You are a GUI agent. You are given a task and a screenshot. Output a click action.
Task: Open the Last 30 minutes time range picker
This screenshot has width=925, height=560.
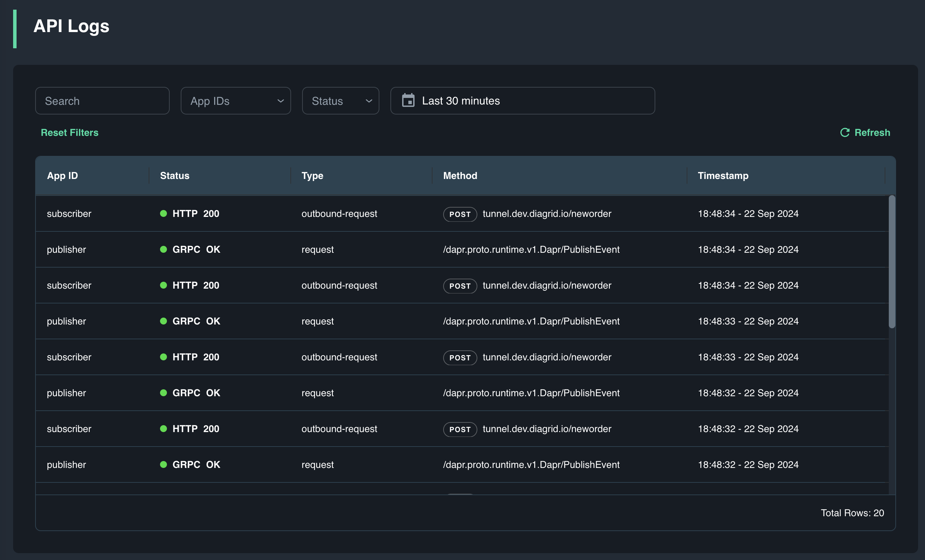tap(522, 101)
